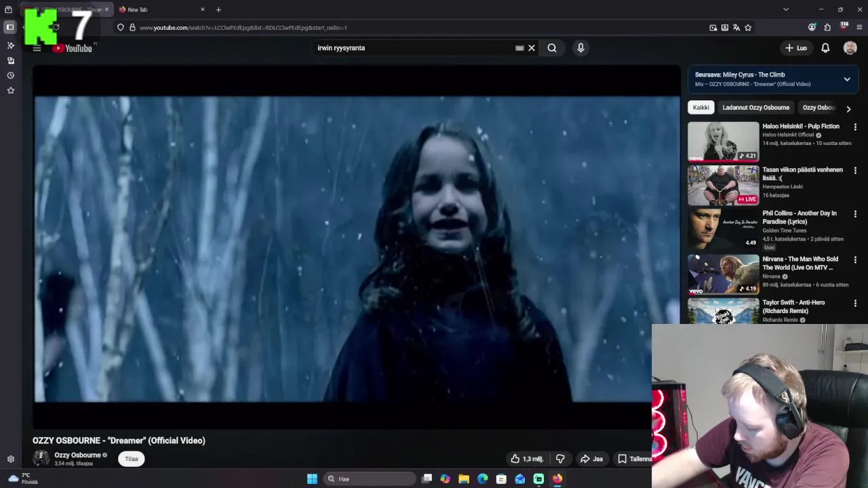The image size is (868, 488).
Task: Switch to the New Tab tab
Action: pos(161,9)
